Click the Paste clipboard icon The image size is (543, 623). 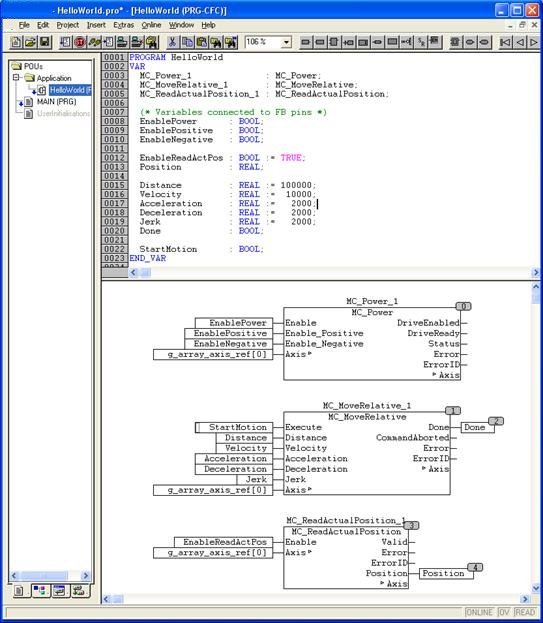[201, 42]
